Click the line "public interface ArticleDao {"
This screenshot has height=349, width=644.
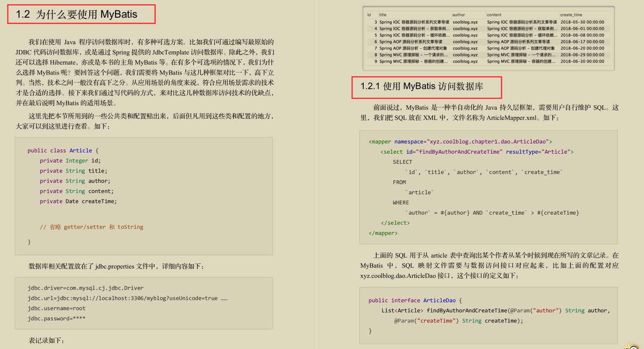415,300
